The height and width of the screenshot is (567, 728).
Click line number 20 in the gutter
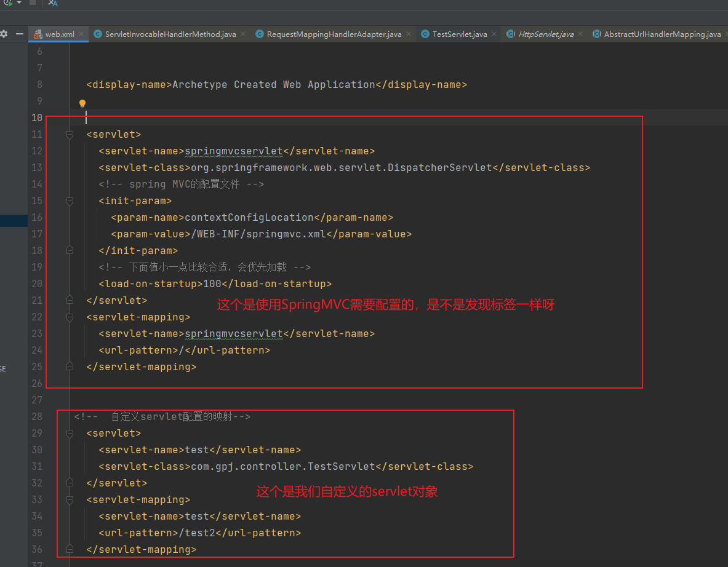click(x=37, y=283)
